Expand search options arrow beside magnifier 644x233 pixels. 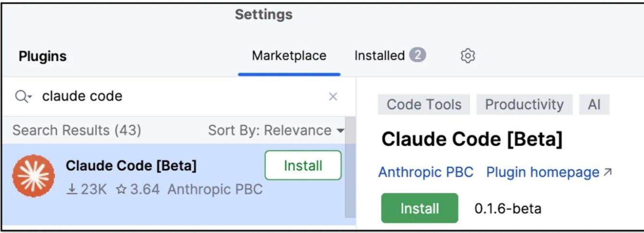pyautogui.click(x=30, y=98)
